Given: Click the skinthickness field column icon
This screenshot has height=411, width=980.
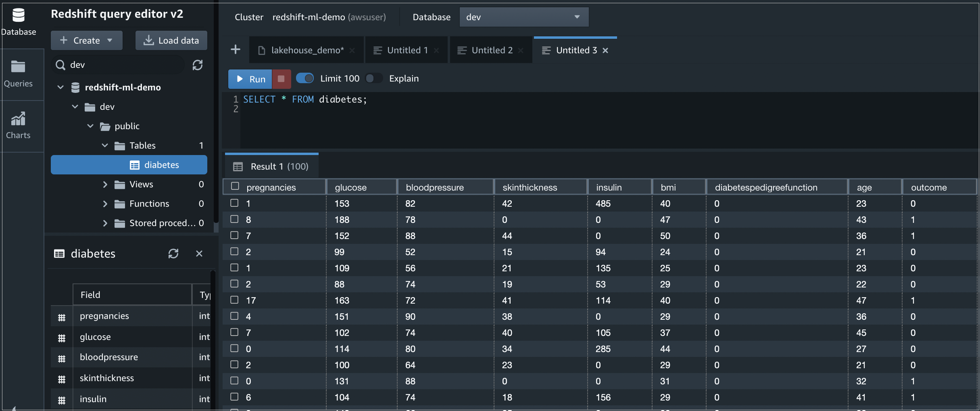Looking at the screenshot, I should pyautogui.click(x=62, y=379).
